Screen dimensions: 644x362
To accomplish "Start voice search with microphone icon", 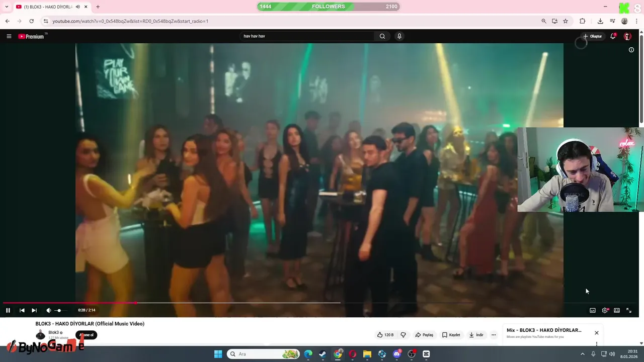I will pos(399,36).
